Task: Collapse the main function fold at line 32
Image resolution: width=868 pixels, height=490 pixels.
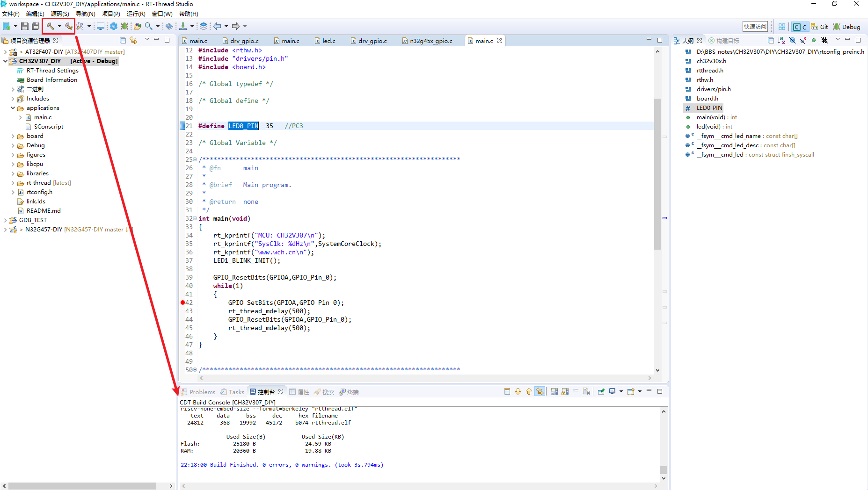Action: [x=195, y=218]
